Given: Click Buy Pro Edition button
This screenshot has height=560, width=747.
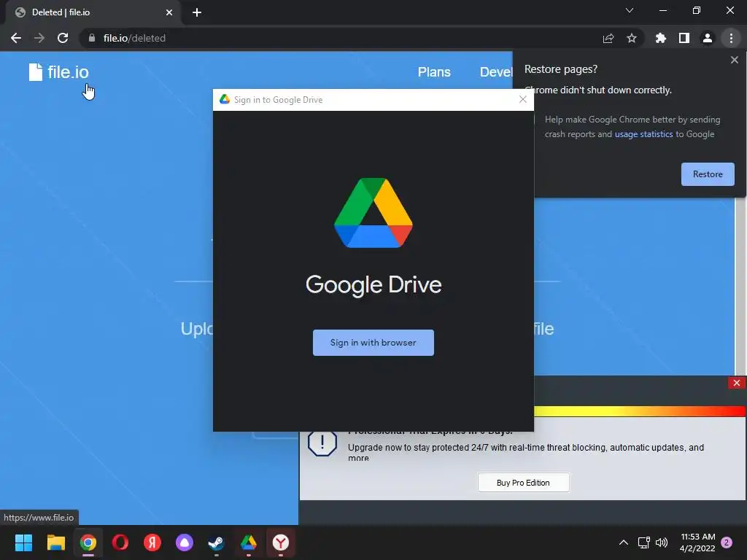Looking at the screenshot, I should 523,483.
